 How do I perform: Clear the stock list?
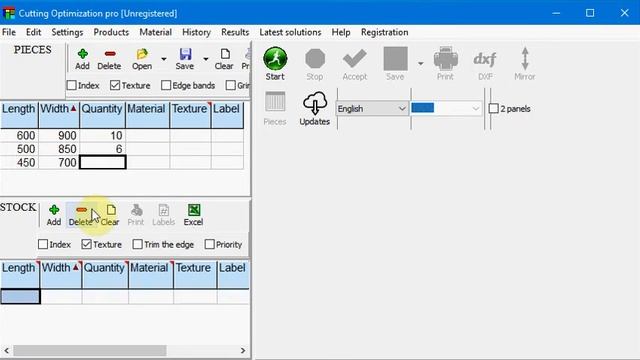click(x=110, y=215)
